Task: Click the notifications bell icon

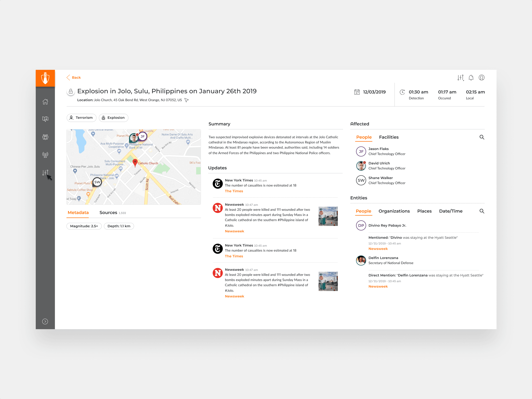Action: pyautogui.click(x=471, y=78)
